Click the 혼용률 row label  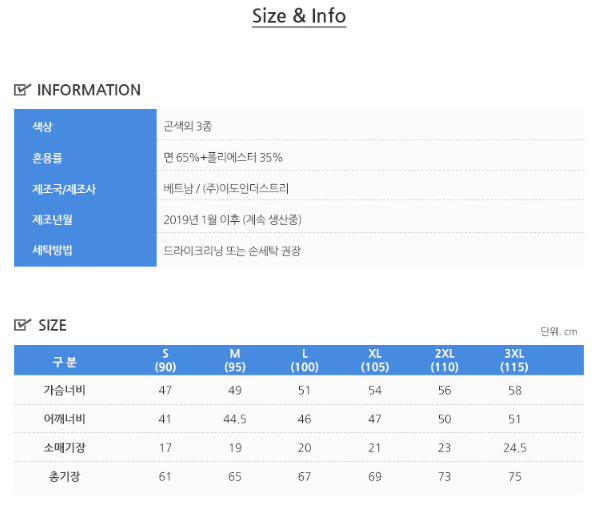pyautogui.click(x=47, y=158)
